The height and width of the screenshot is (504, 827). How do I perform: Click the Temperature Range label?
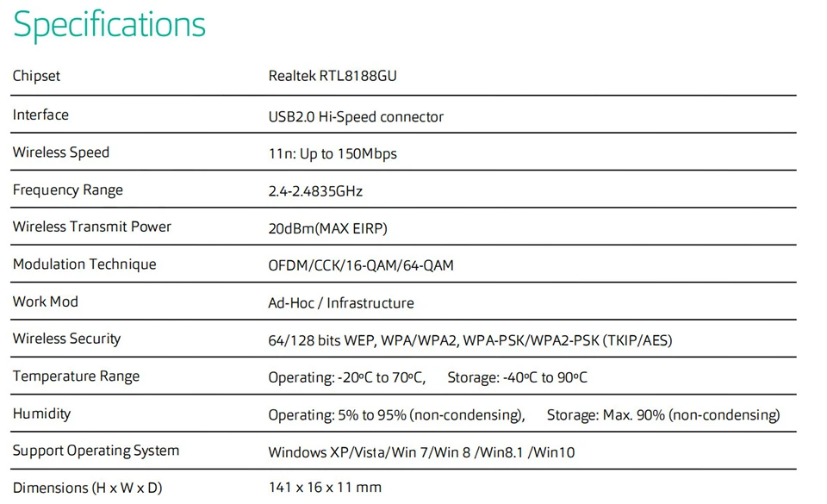[x=76, y=376]
